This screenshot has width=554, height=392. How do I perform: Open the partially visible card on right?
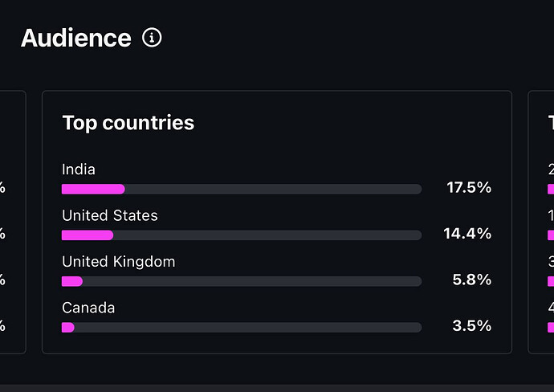point(541,222)
